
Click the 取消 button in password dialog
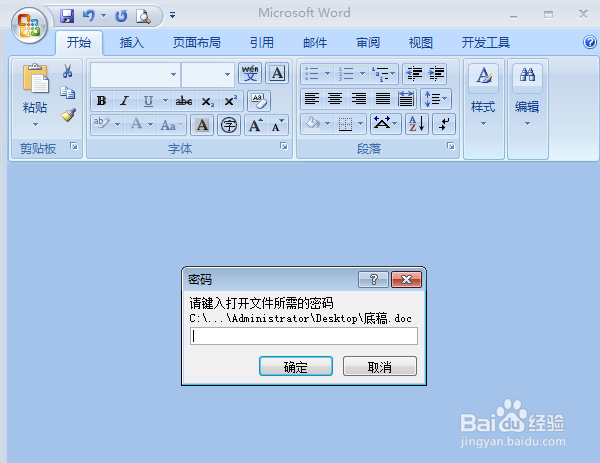click(380, 366)
